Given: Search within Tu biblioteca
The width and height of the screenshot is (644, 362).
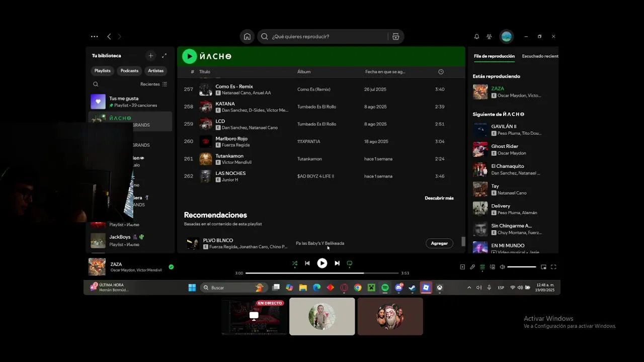Looking at the screenshot, I should pyautogui.click(x=96, y=84).
